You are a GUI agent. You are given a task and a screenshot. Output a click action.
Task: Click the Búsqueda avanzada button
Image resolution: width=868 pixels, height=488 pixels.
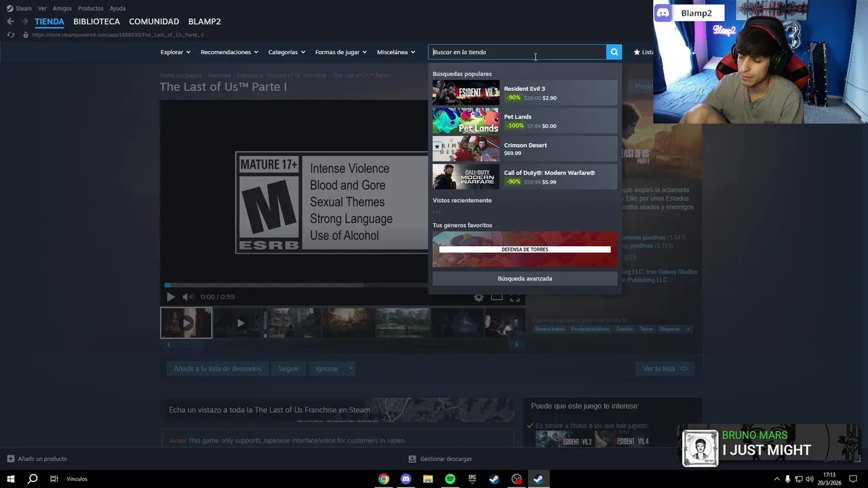tap(525, 279)
